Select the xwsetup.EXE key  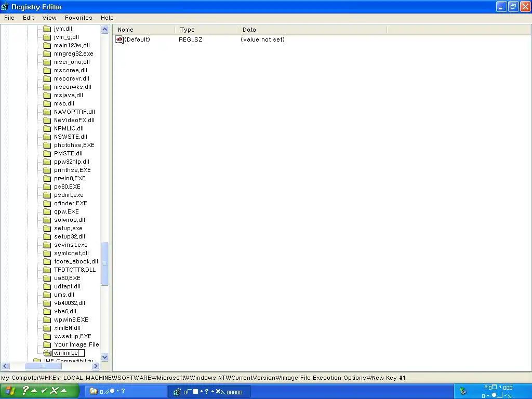click(x=73, y=336)
